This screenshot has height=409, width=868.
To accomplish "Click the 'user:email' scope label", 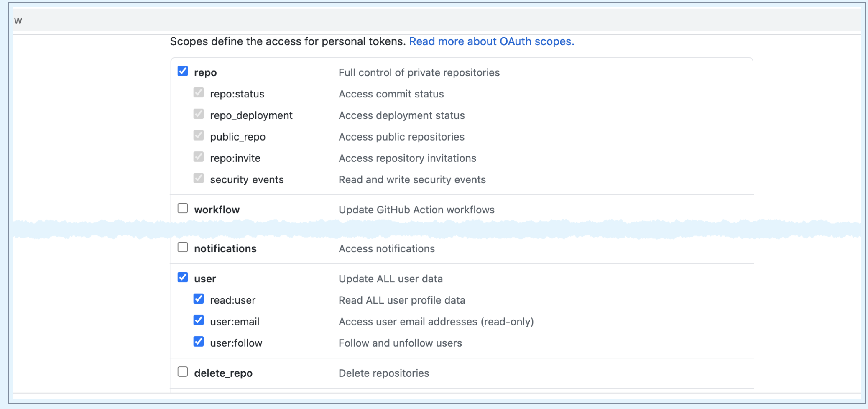I will pos(235,322).
